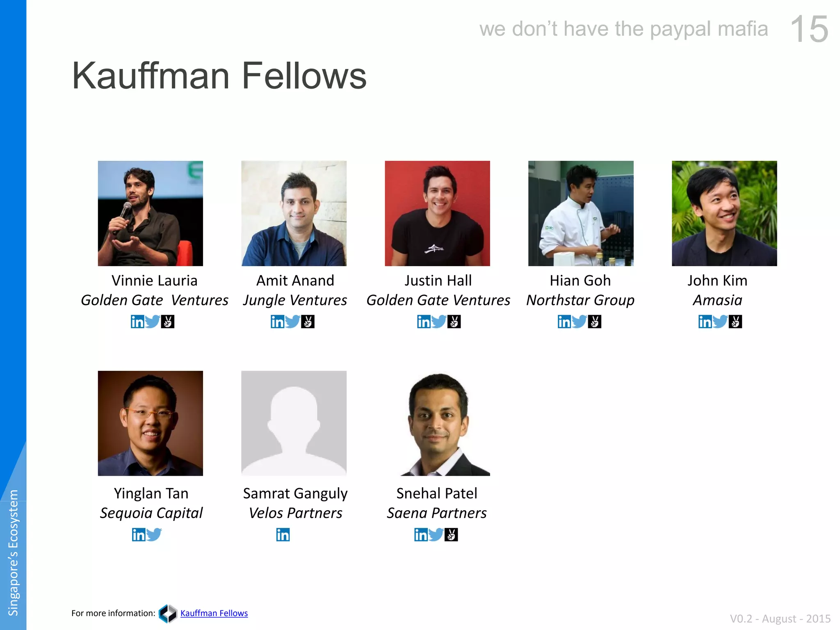Click Hian Goh's LinkedIn icon
This screenshot has width=840, height=630.
click(564, 322)
